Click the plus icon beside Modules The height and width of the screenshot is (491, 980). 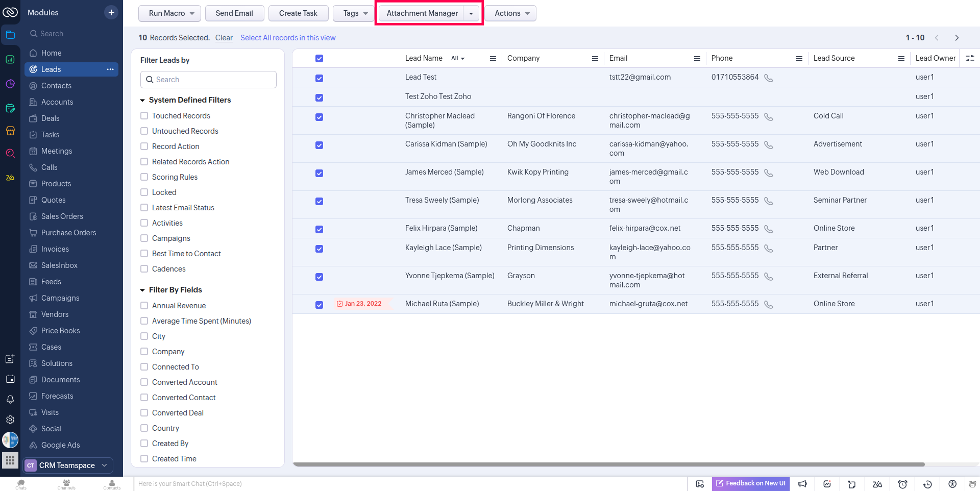pyautogui.click(x=111, y=12)
